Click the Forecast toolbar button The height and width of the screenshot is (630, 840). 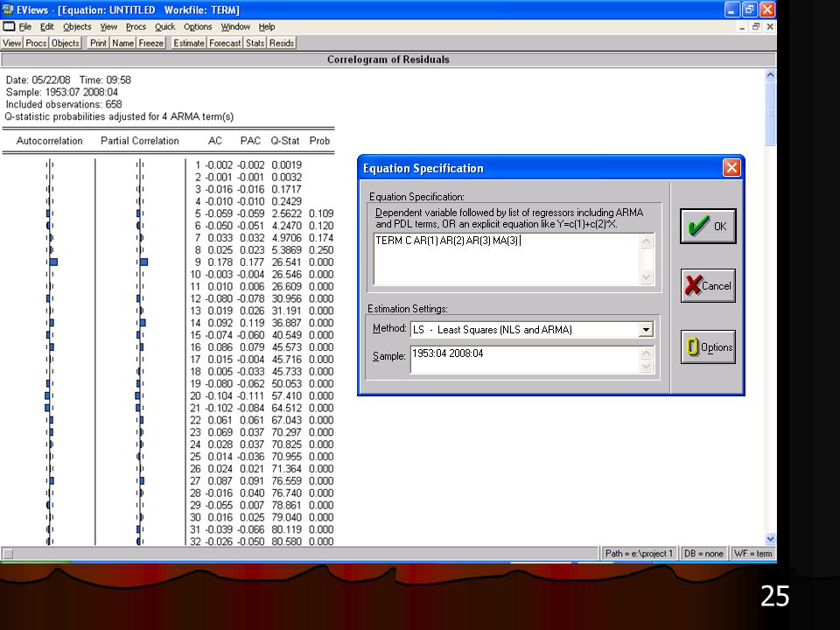pyautogui.click(x=225, y=43)
